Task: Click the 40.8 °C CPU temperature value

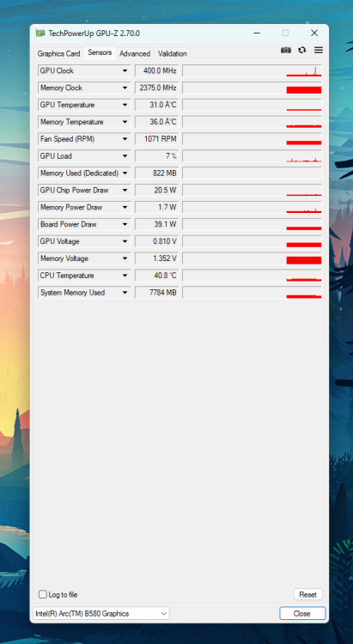Action: 157,276
